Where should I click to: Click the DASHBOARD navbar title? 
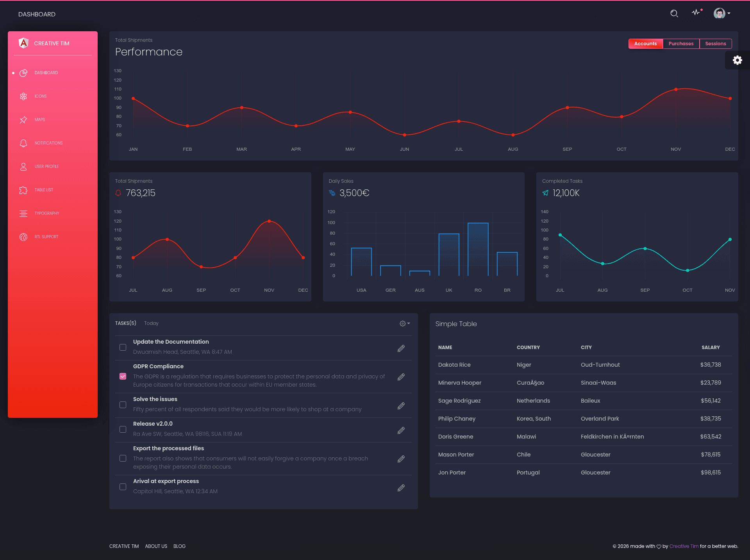(x=37, y=14)
